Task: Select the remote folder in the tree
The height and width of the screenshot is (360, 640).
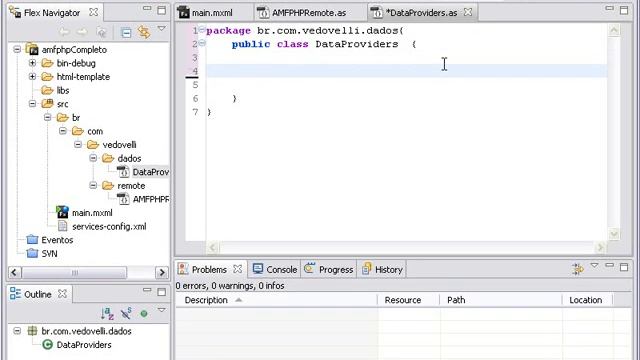Action: point(124,186)
